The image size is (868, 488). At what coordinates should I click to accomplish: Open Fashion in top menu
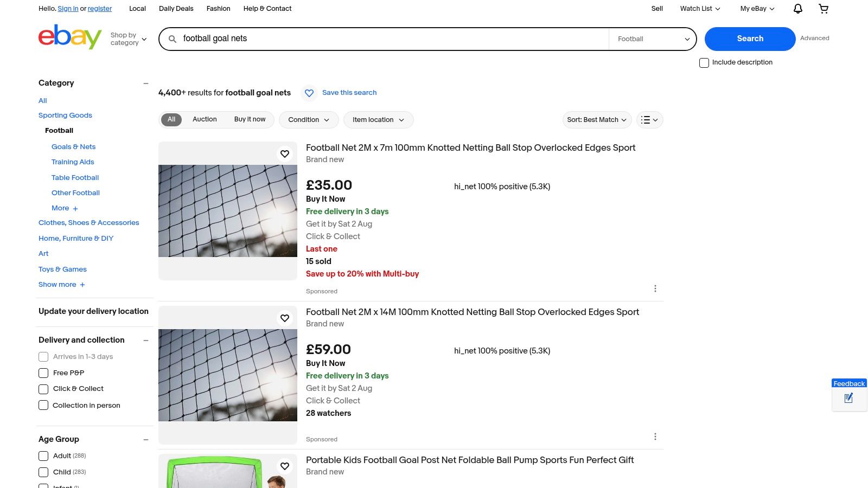pos(219,9)
